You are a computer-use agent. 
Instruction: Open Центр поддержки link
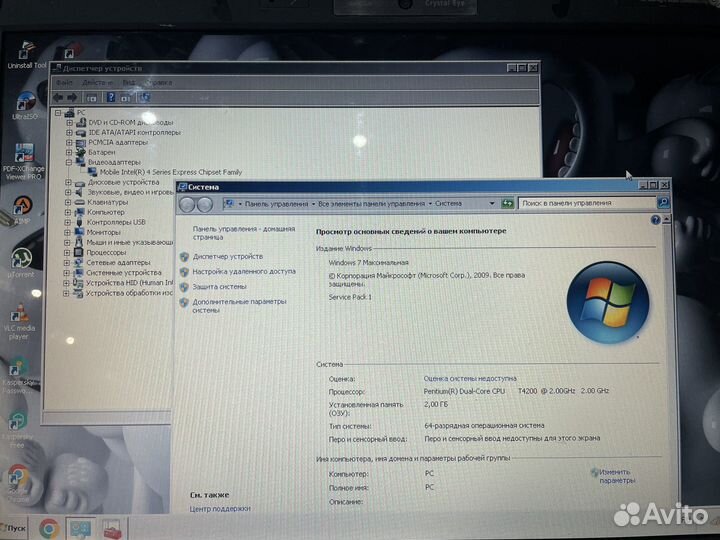click(x=220, y=509)
